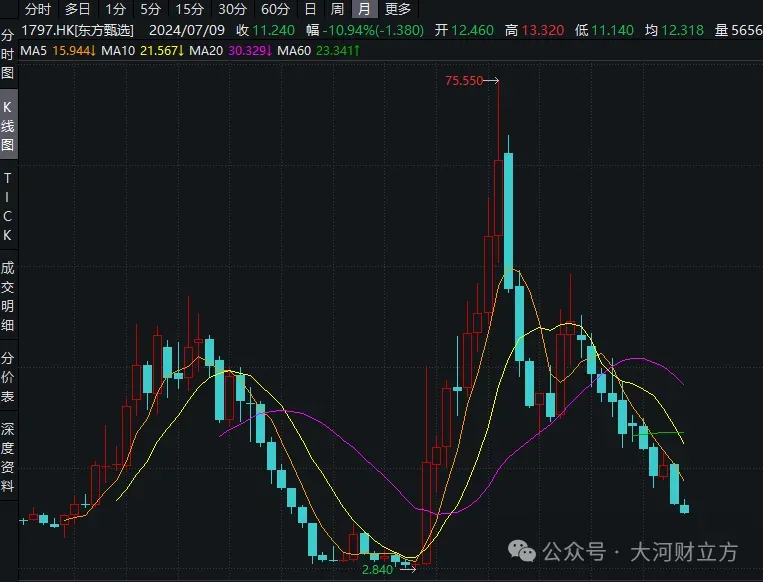Open the 分价表 price table

[x=8, y=377]
